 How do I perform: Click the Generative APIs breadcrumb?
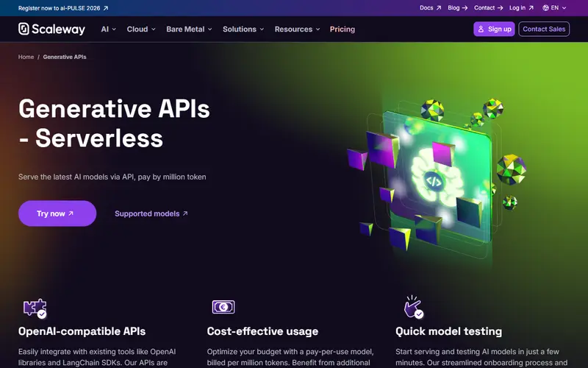(x=65, y=57)
